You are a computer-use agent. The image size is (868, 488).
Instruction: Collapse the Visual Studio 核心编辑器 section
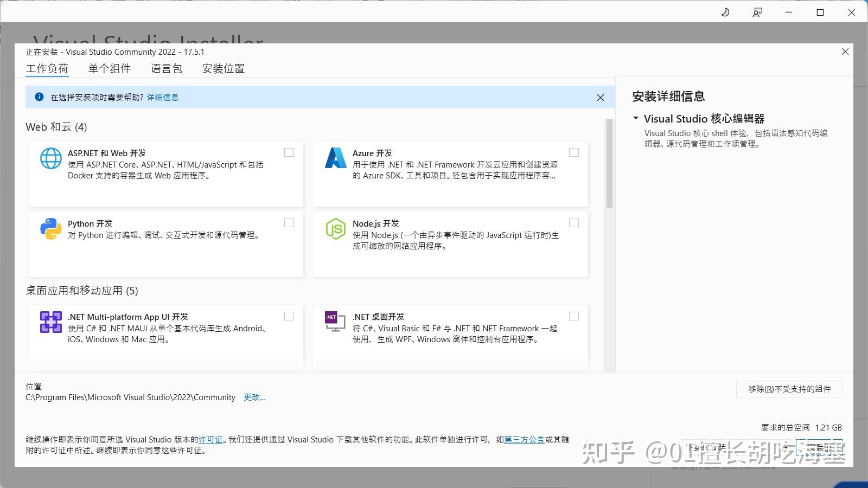[x=636, y=118]
